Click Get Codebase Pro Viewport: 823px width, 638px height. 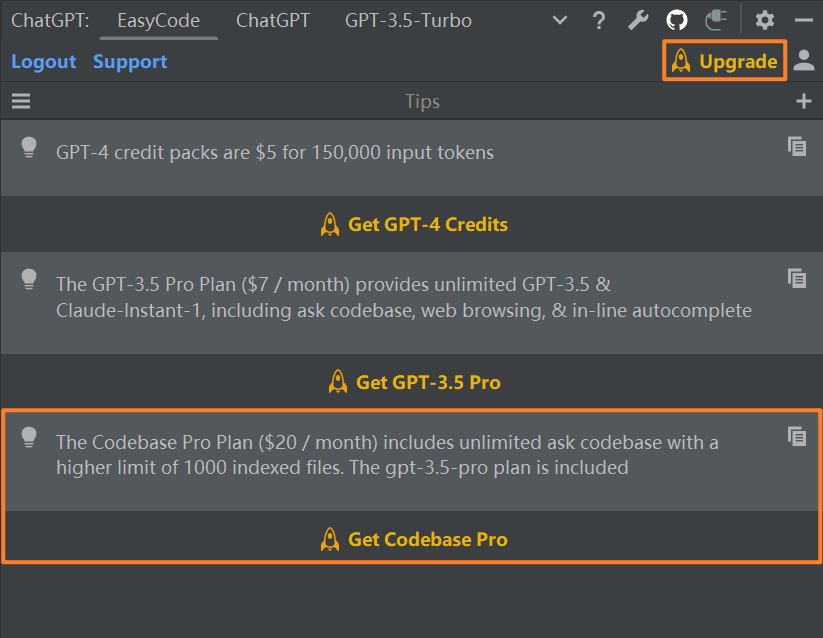(x=414, y=539)
